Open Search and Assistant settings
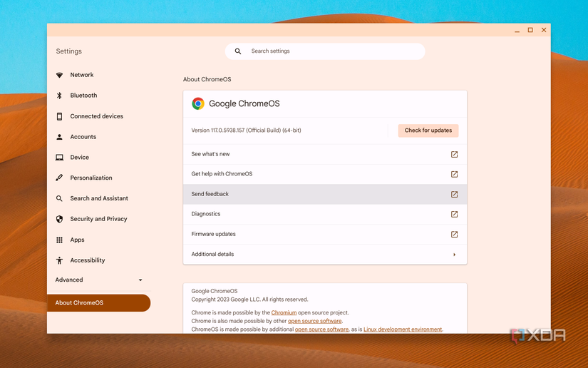 (x=99, y=198)
